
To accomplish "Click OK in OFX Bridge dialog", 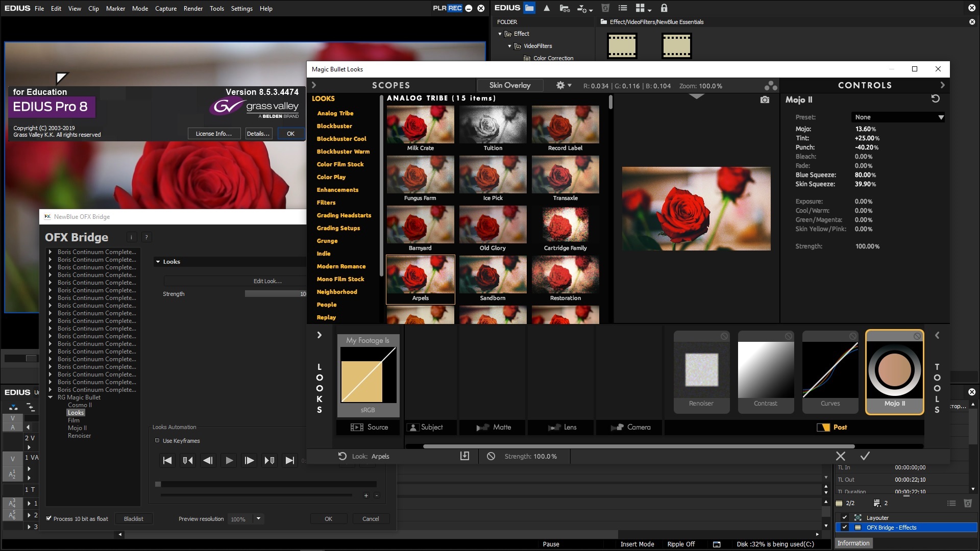I will tap(328, 519).
